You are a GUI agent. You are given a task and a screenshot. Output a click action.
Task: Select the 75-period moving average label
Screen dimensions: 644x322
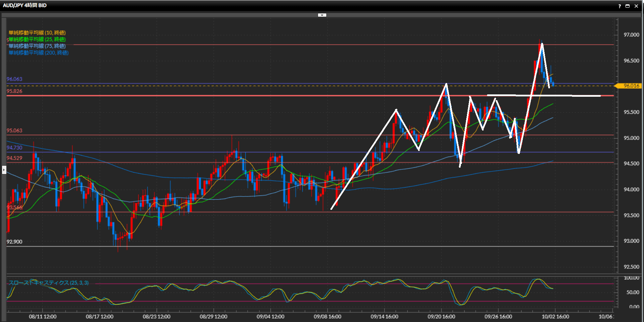(x=37, y=46)
